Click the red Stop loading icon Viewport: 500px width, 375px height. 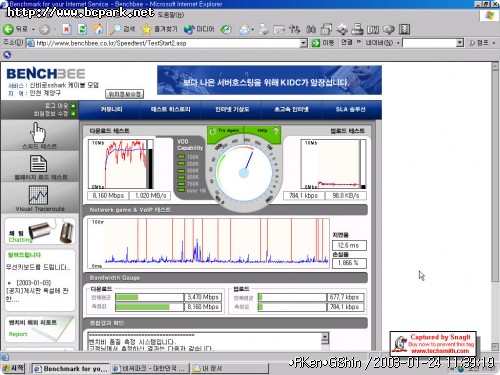[x=67, y=29]
